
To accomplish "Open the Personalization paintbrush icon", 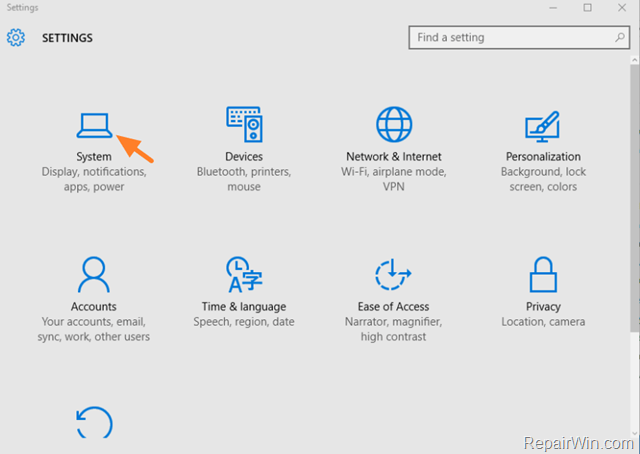I will pos(543,127).
